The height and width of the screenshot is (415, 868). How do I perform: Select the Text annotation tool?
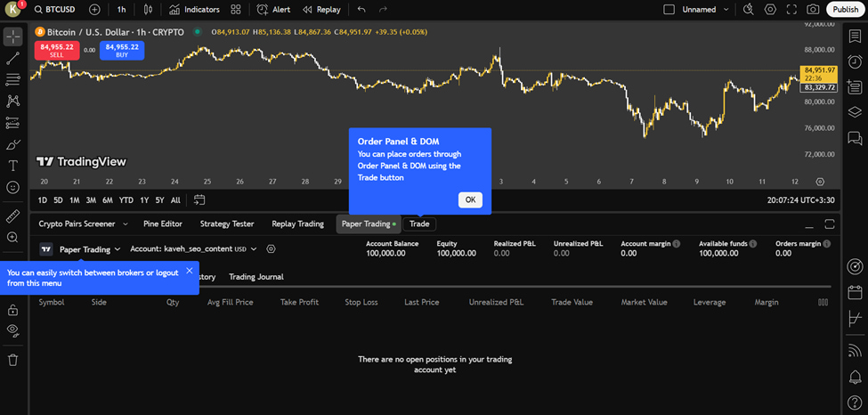[12, 166]
